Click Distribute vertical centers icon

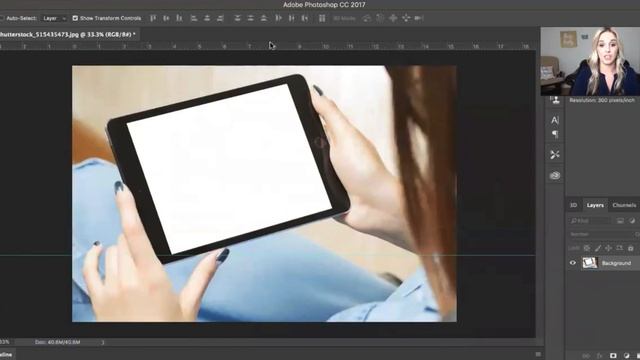[251, 18]
